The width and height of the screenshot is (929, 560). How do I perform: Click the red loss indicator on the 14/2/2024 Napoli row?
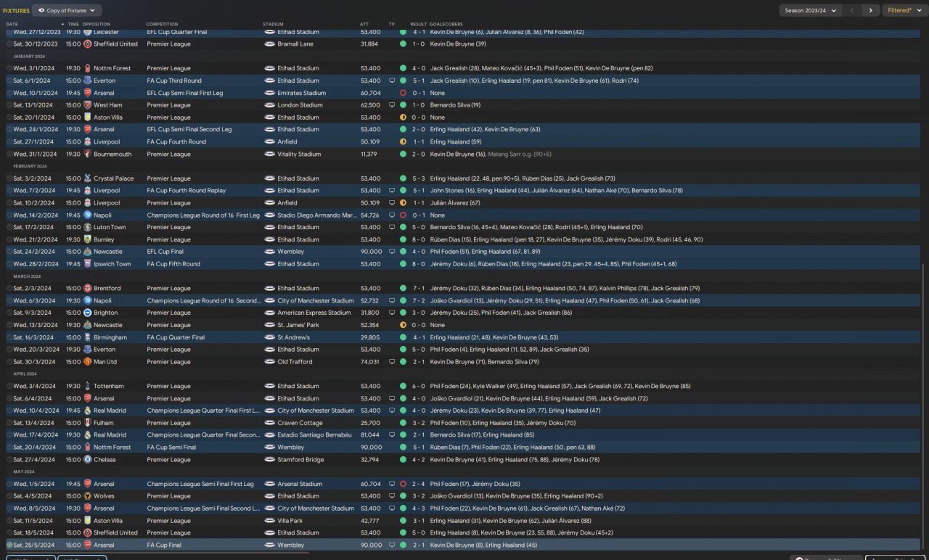(x=403, y=215)
